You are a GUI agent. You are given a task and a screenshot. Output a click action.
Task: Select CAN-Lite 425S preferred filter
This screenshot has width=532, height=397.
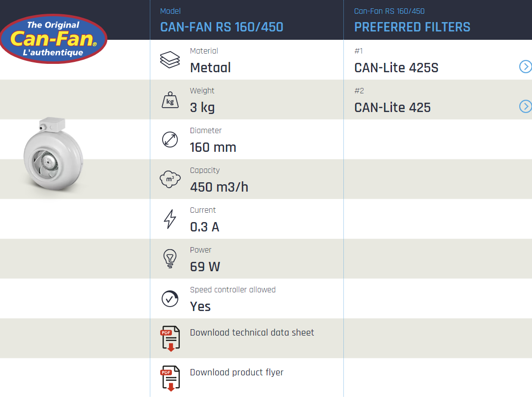pyautogui.click(x=396, y=68)
